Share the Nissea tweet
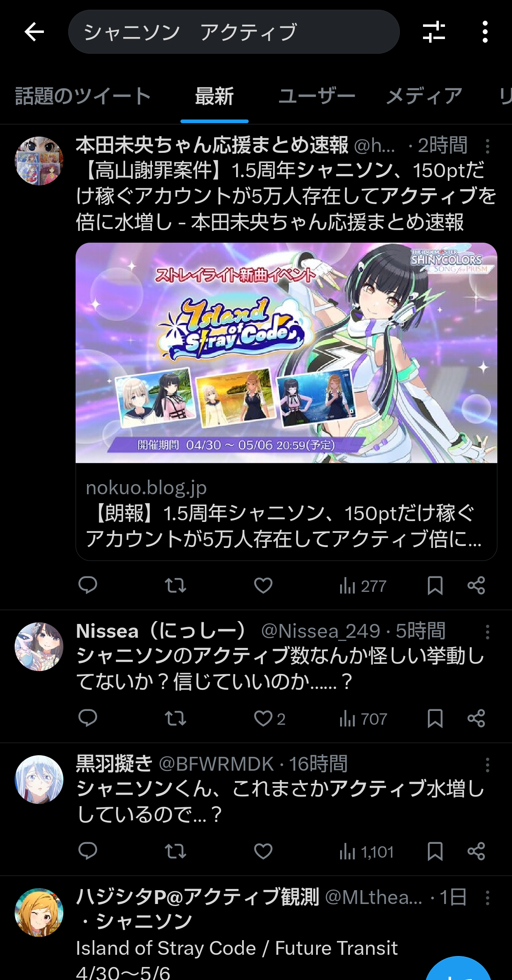The image size is (512, 980). (476, 718)
